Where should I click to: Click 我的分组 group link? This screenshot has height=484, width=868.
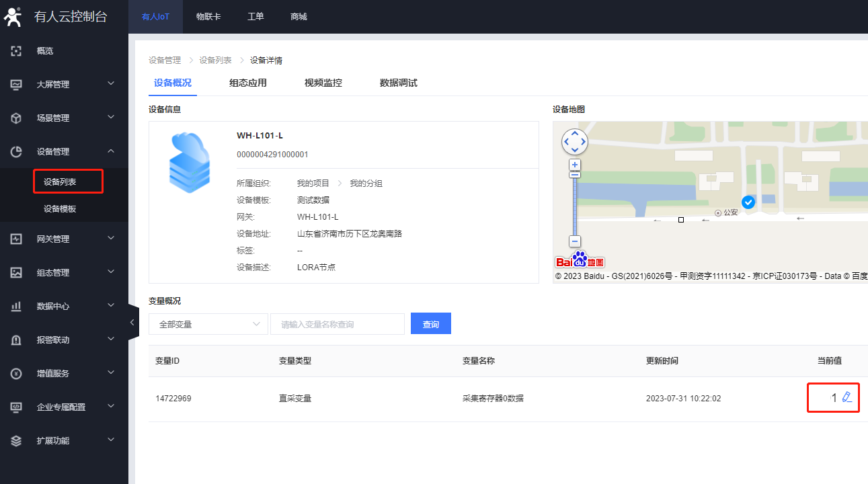[x=366, y=184]
